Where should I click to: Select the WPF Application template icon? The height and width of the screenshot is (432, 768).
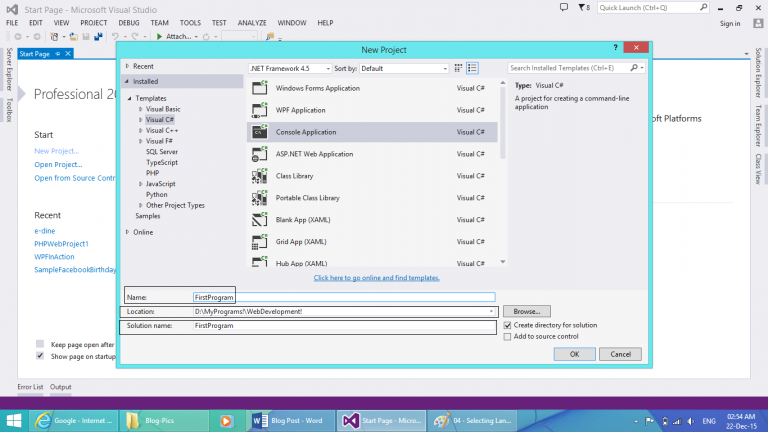[x=260, y=110]
